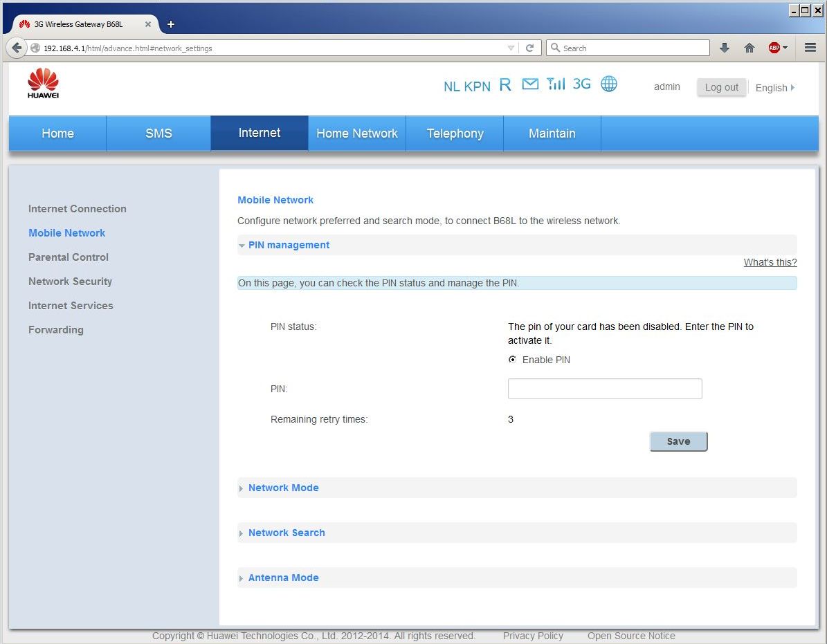This screenshot has width=827, height=644.
Task: Click the NL KPN operator name
Action: point(466,86)
